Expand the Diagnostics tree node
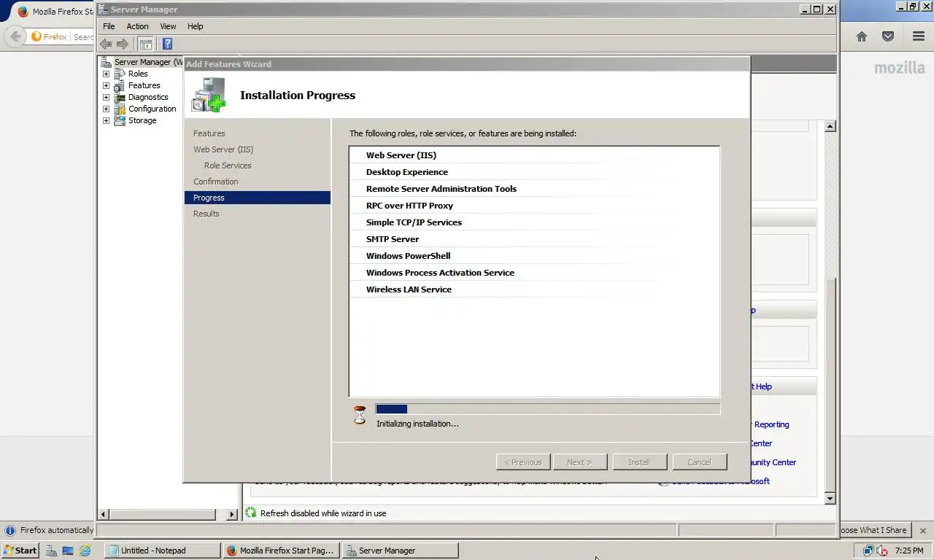 [106, 97]
